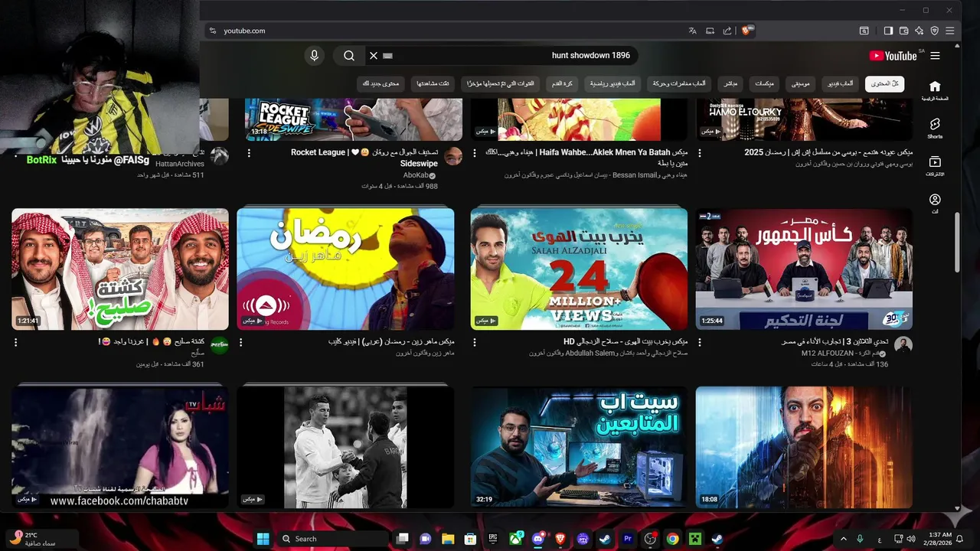Select the ألعاب فيديو رياضية filter chip
980x551 pixels.
[x=613, y=83]
